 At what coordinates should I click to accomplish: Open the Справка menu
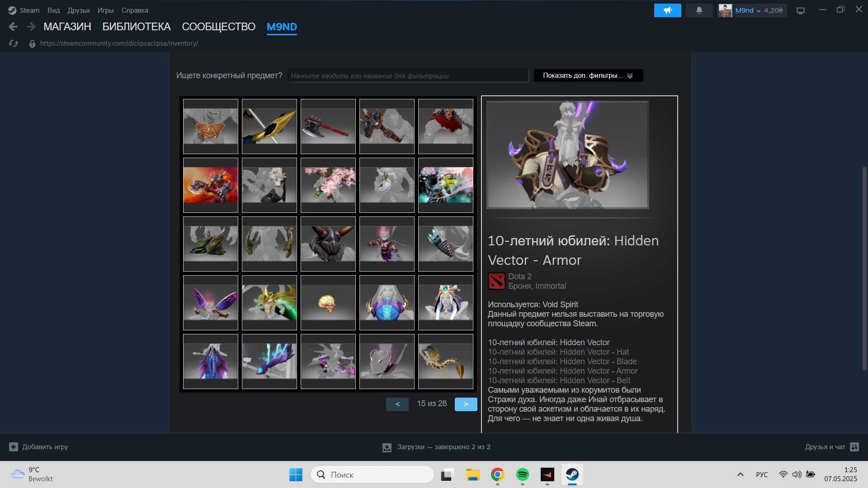(x=135, y=10)
